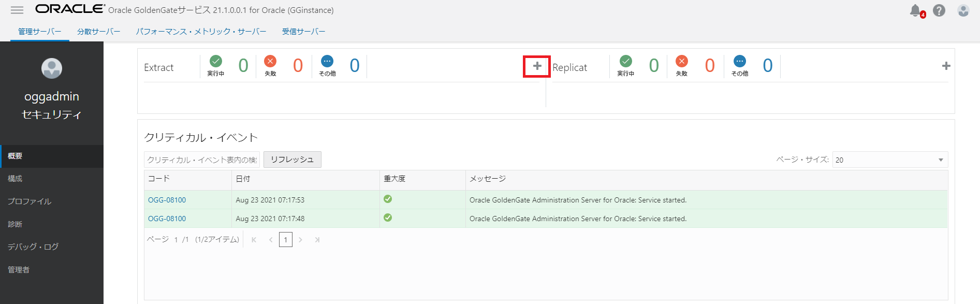980x304 pixels.
Task: Open the first OGG-08100 event link
Action: pyautogui.click(x=167, y=200)
